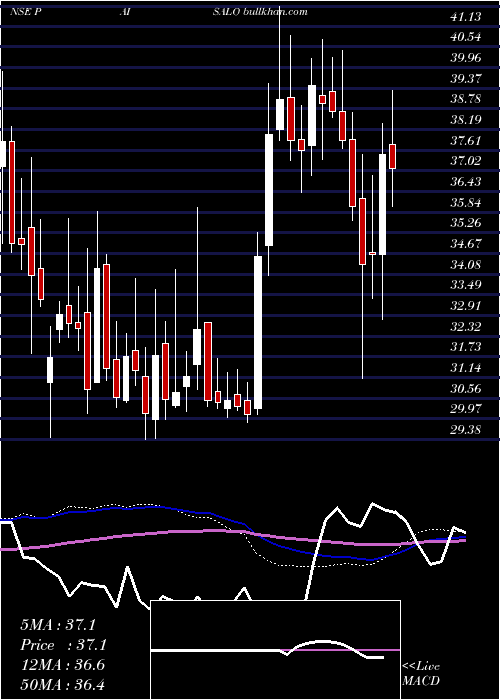Click the NSE symbol title text
Viewport: 500px width, 700px height.
point(158,12)
